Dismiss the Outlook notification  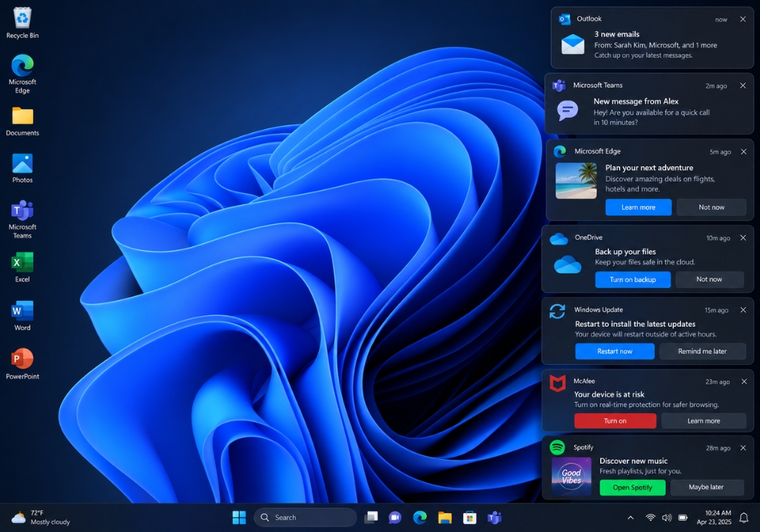743,19
